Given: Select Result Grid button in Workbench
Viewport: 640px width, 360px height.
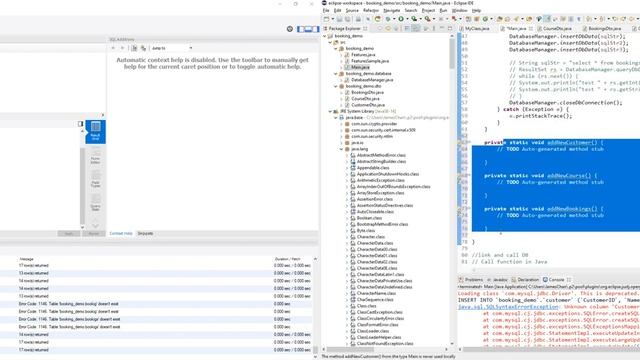Looking at the screenshot, I should (x=95, y=131).
